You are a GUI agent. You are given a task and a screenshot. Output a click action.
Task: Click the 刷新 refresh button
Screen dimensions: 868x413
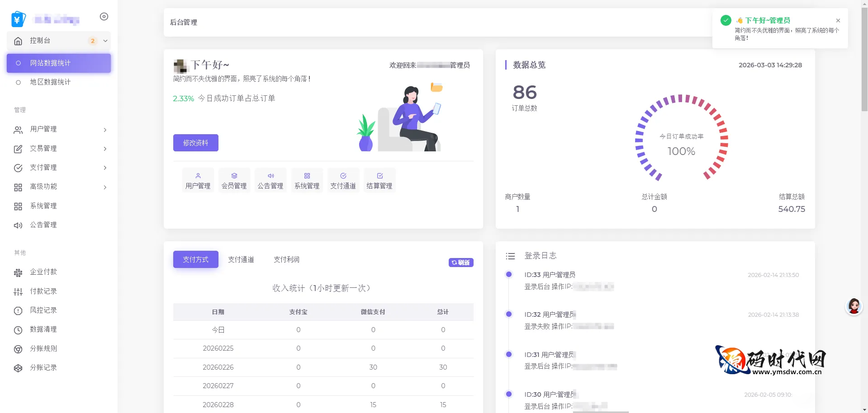(x=461, y=263)
